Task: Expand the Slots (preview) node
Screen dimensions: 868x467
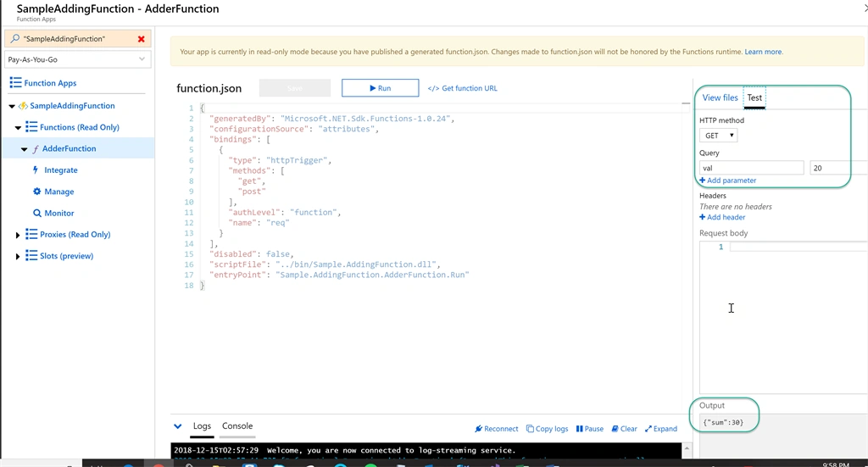Action: [x=18, y=256]
